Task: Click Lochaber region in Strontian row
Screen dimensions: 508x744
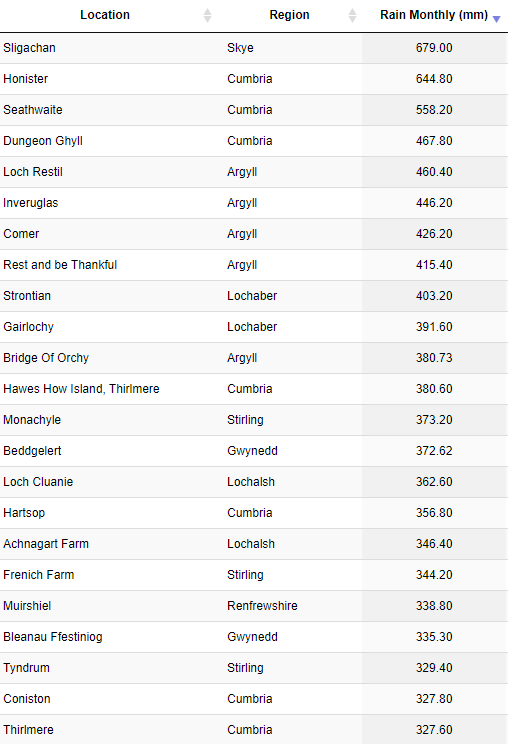Action: tap(252, 296)
